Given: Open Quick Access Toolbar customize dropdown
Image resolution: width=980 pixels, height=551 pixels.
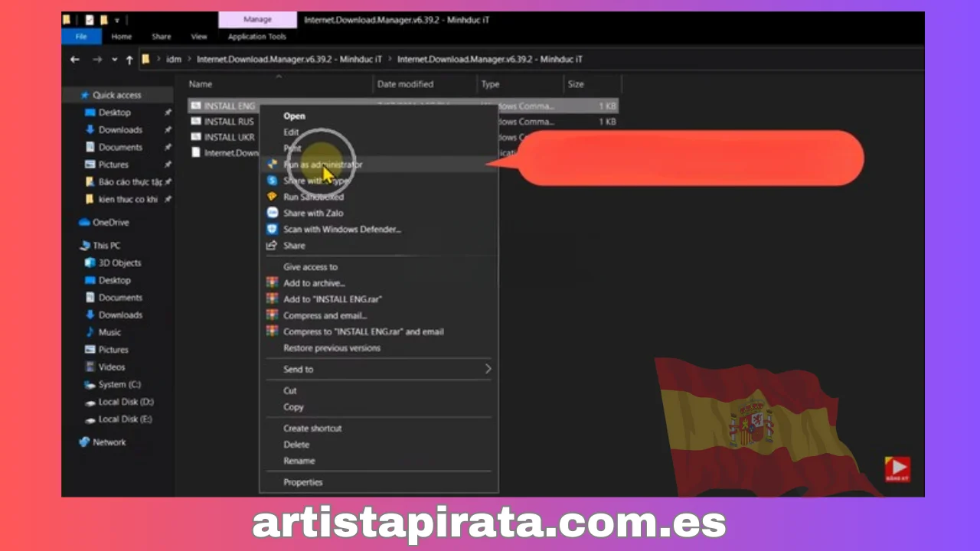Looking at the screenshot, I should click(x=117, y=20).
